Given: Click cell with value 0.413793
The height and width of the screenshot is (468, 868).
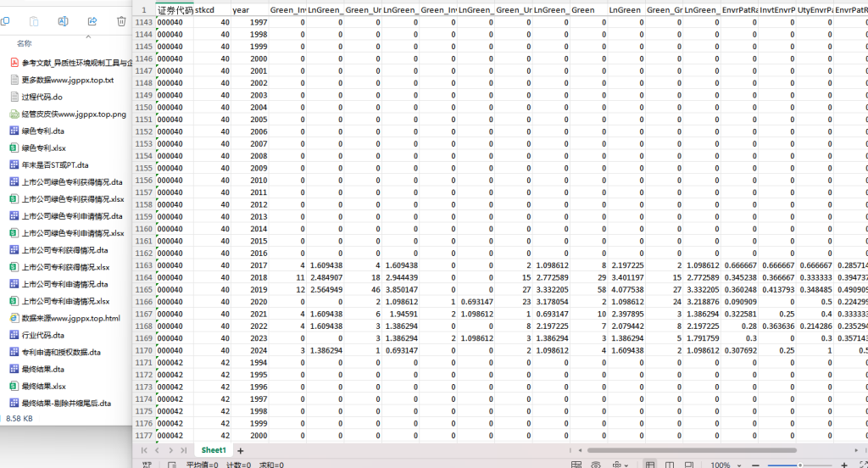Looking at the screenshot, I should click(776, 290).
